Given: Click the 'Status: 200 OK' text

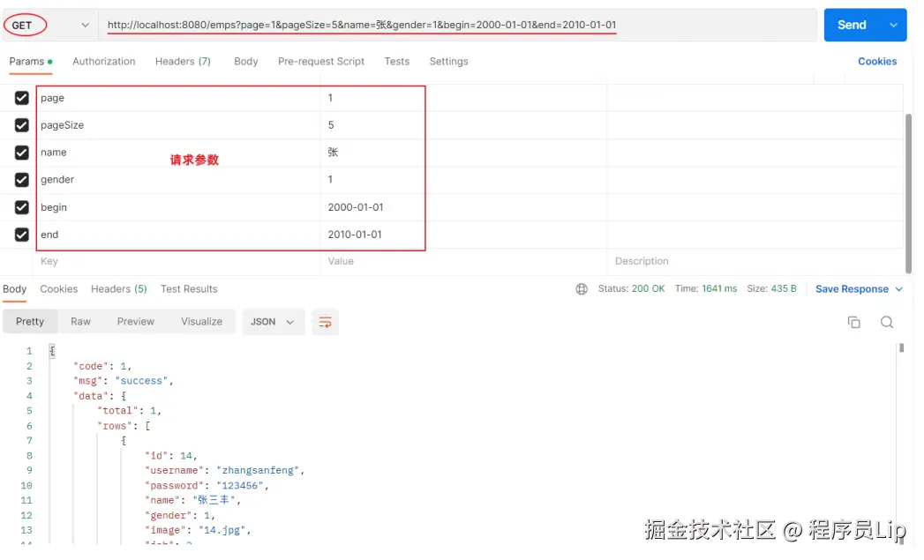Looking at the screenshot, I should point(631,289).
